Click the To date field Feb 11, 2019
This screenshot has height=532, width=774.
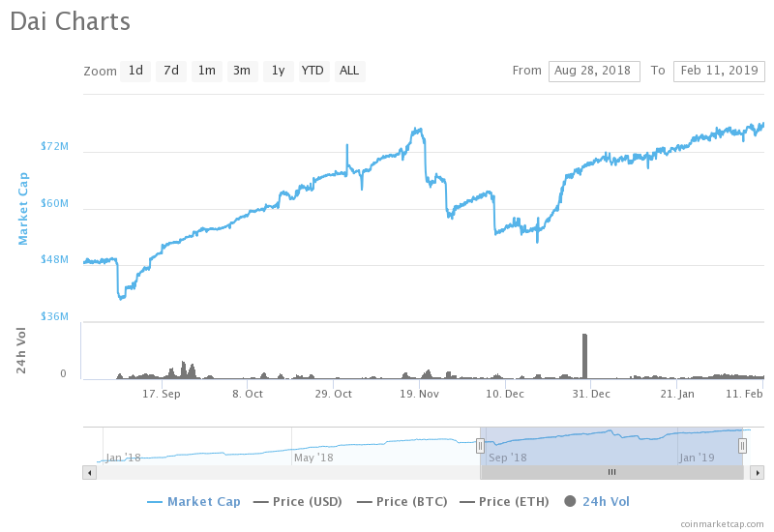click(x=719, y=71)
